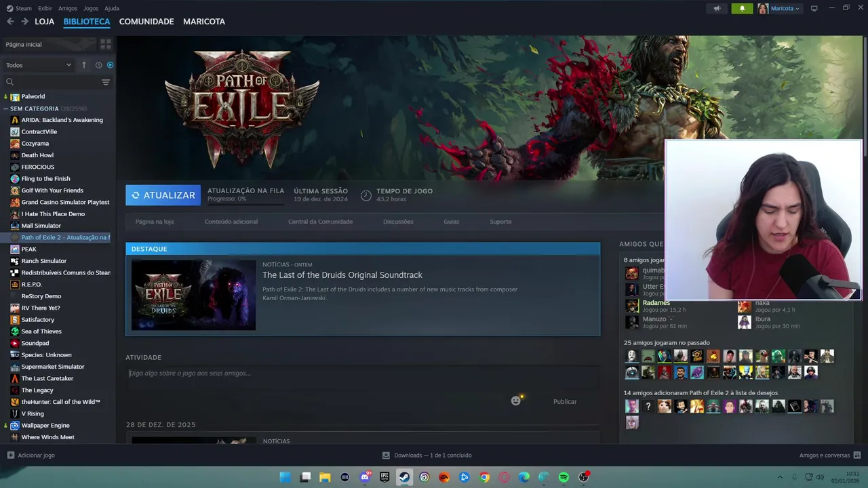Viewport: 868px width, 488px height.
Task: Click Adicionar jogo button
Action: tap(31, 455)
